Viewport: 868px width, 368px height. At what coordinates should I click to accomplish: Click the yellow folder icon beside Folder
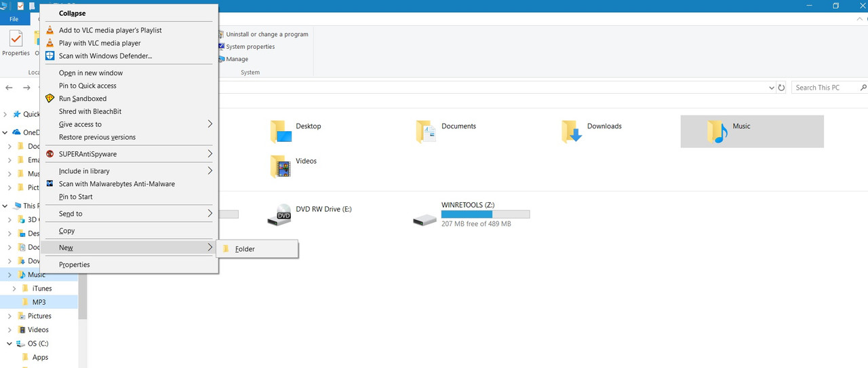tap(226, 249)
